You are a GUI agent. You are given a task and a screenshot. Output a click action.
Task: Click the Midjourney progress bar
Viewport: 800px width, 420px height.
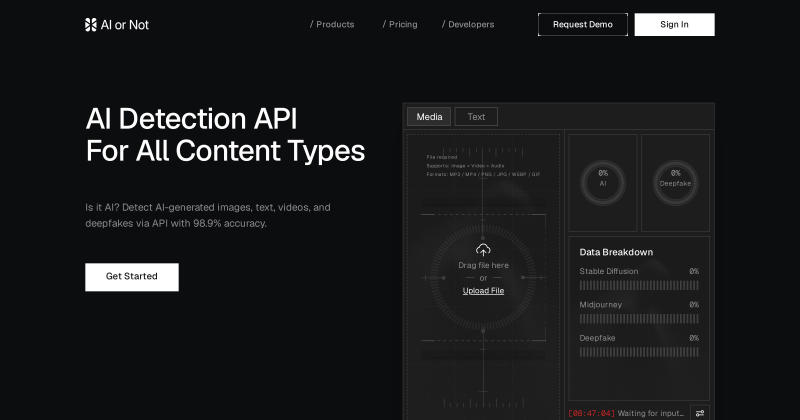point(639,319)
